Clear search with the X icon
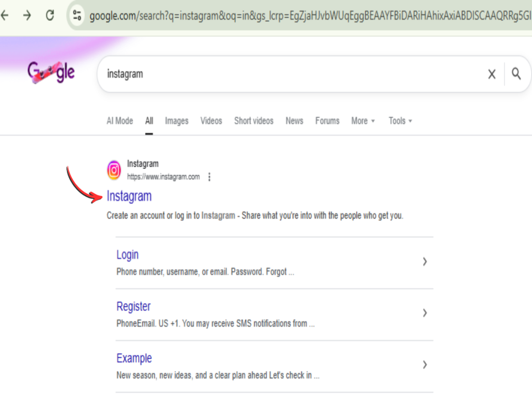The width and height of the screenshot is (532, 399). tap(491, 74)
